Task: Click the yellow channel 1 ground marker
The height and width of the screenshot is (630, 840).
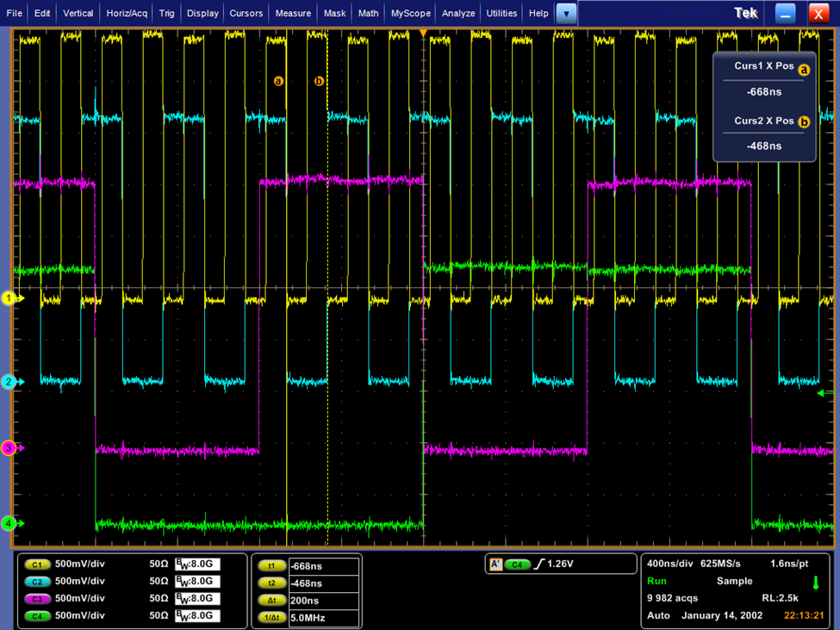Action: 9,299
